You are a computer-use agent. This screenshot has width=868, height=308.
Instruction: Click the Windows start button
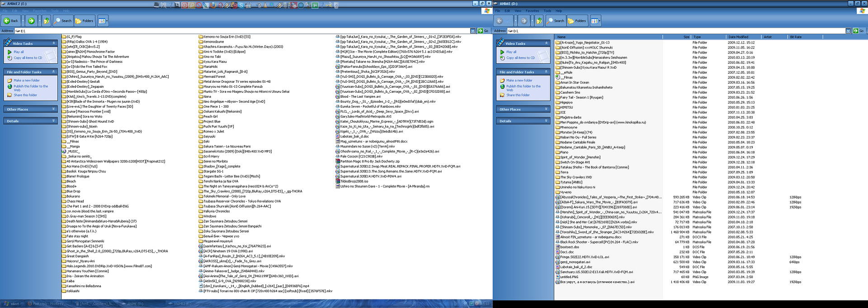pyautogui.click(x=12, y=304)
